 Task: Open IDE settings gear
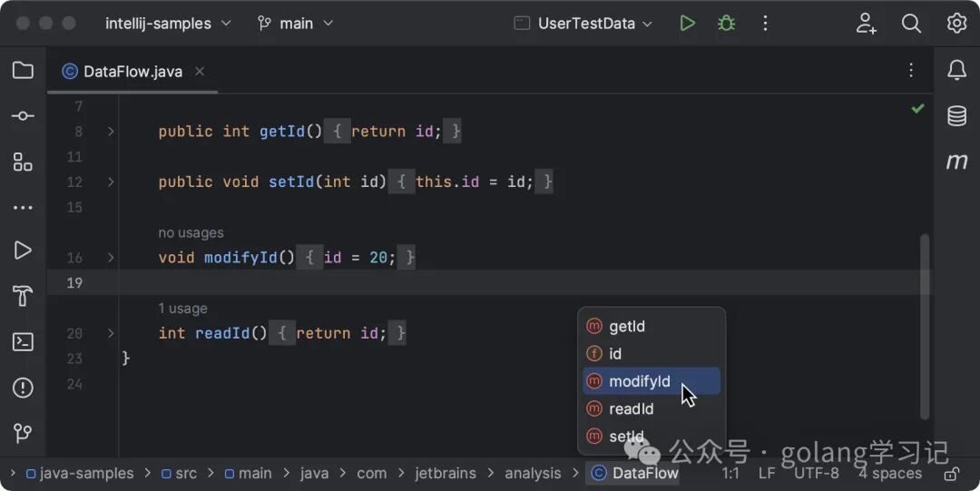tap(957, 24)
